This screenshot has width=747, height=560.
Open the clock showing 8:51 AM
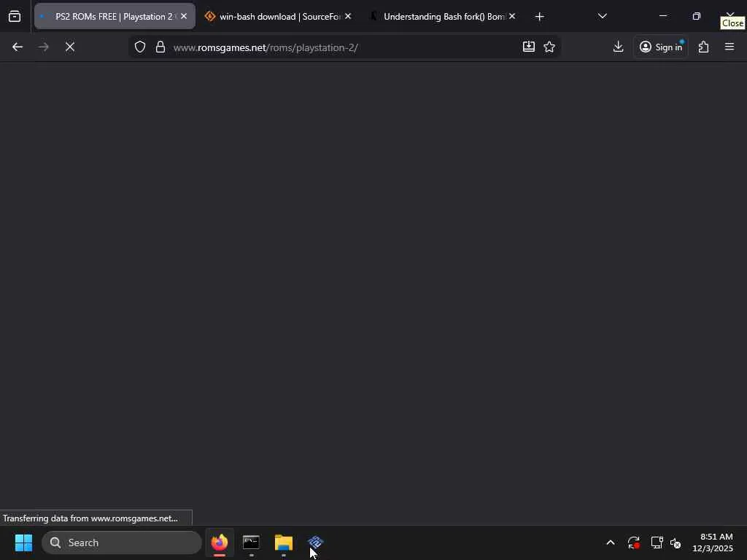[x=713, y=542]
